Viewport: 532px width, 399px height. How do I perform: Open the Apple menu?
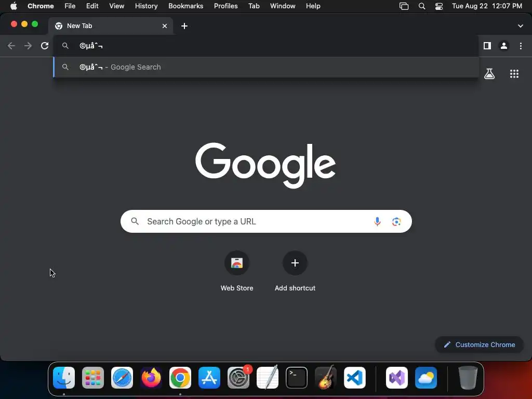coord(14,6)
